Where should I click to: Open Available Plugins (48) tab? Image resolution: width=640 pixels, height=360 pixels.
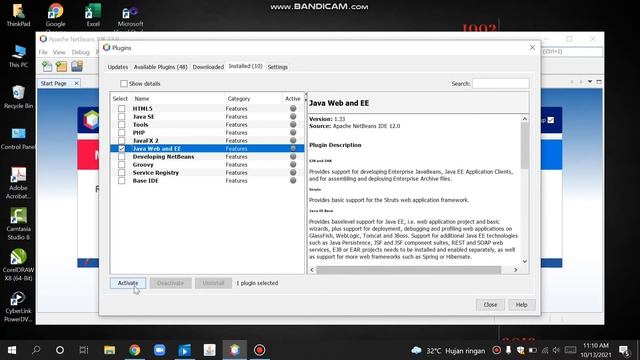pos(160,67)
